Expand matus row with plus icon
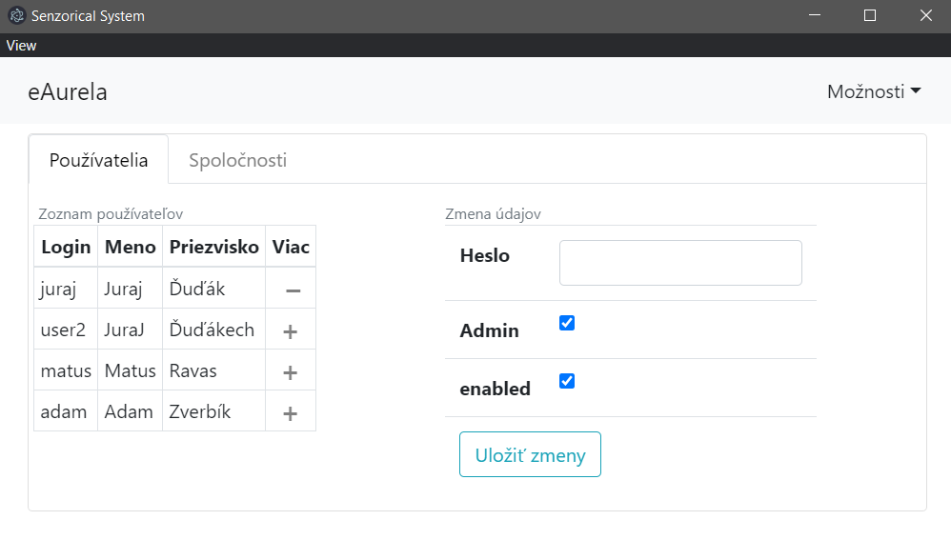 tap(291, 372)
